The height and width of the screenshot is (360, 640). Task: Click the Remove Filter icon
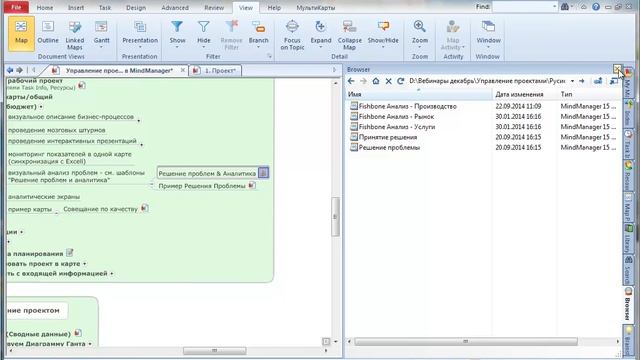point(231,27)
